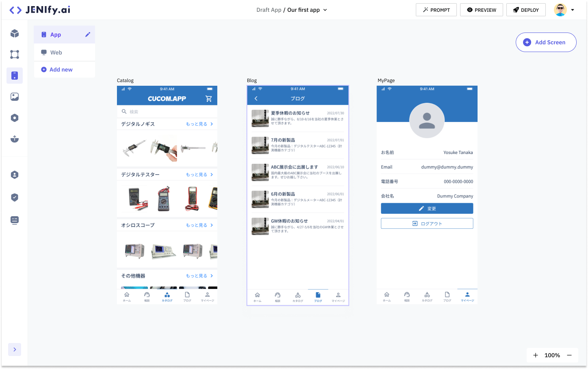588x369 pixels.
Task: Click the Yosuke Tanaka name value
Action: (458, 152)
